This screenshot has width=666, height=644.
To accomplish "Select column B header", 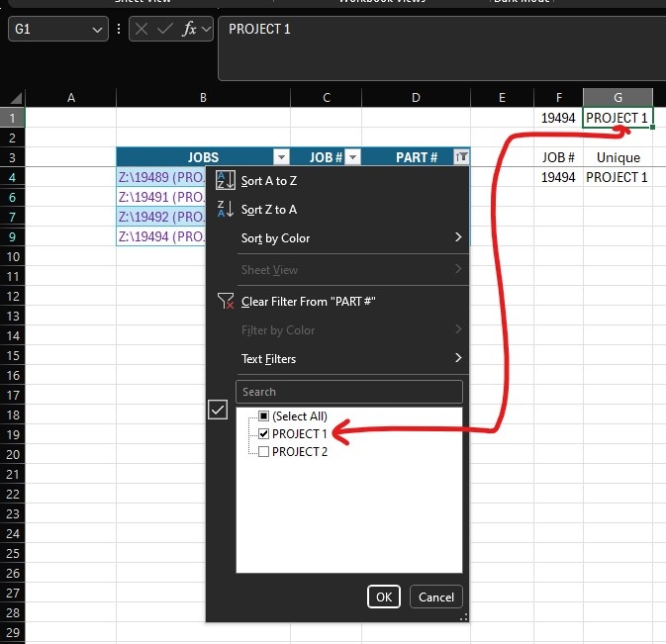I will pos(203,98).
